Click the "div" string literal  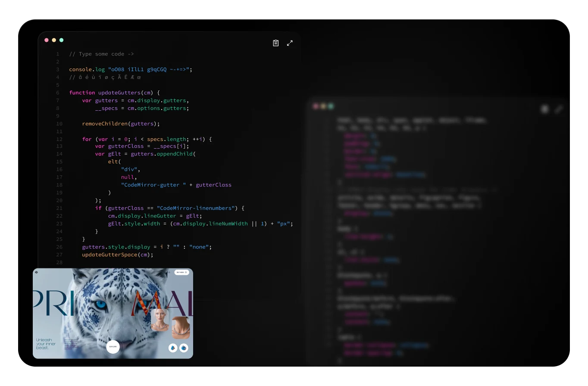(129, 169)
